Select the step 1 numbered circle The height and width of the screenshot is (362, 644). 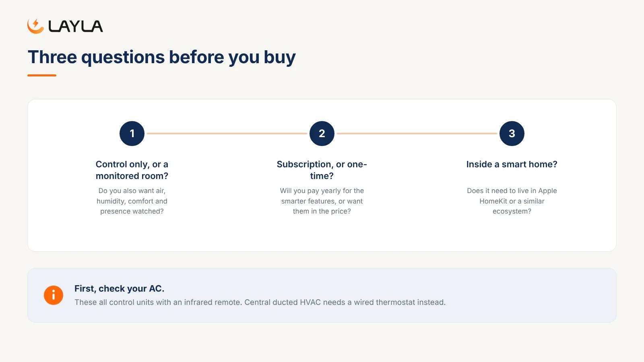click(x=132, y=134)
